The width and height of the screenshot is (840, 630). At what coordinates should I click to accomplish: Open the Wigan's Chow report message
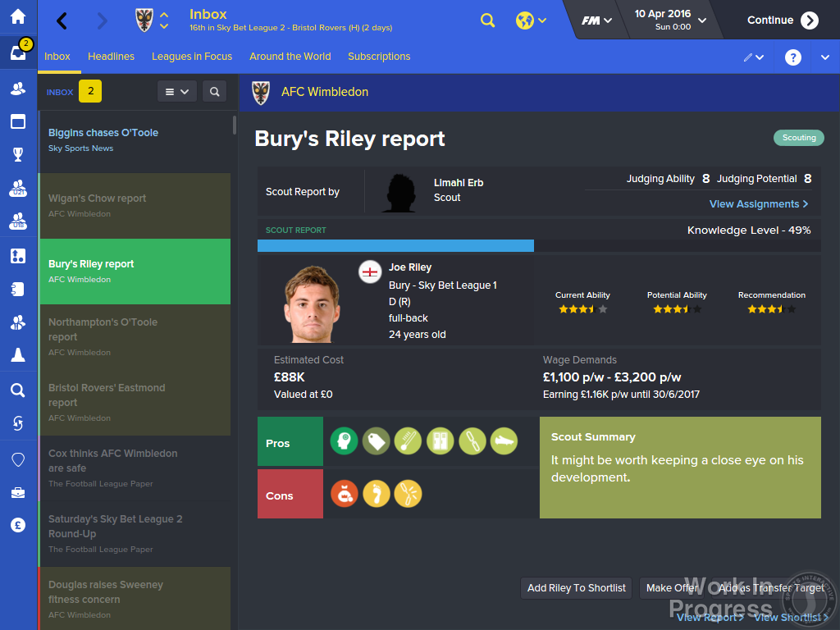(135, 206)
